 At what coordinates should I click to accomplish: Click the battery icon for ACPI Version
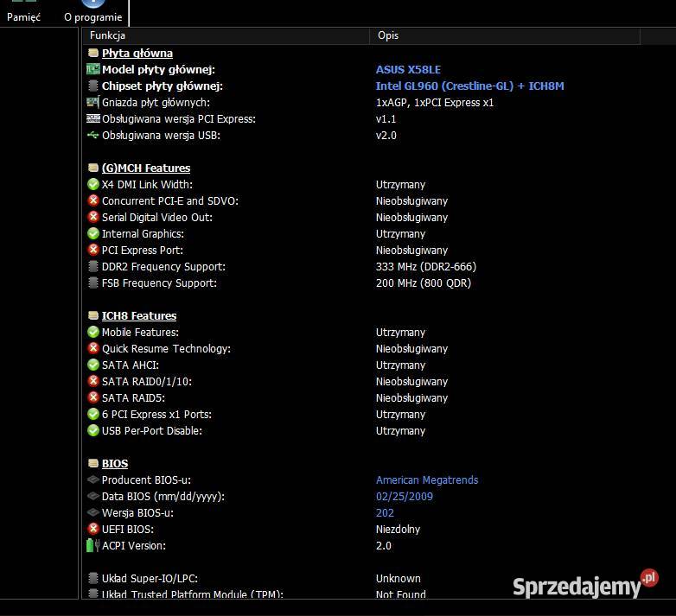coord(93,545)
